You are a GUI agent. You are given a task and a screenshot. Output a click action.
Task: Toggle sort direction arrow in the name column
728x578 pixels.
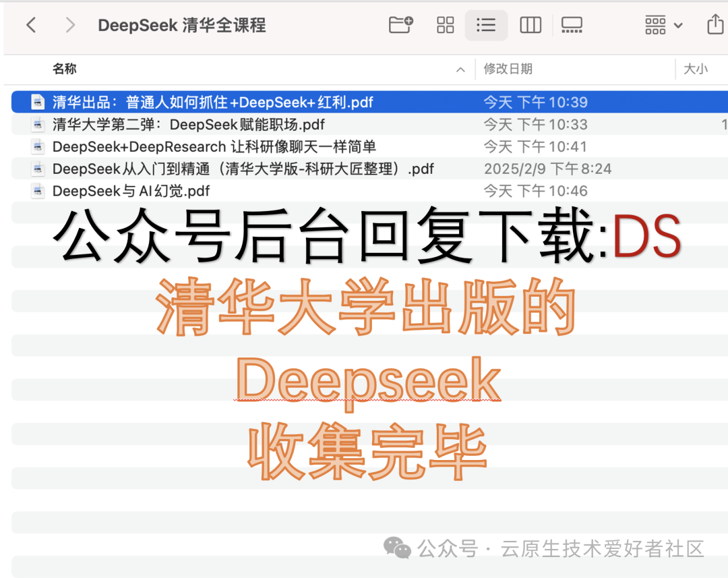click(460, 69)
